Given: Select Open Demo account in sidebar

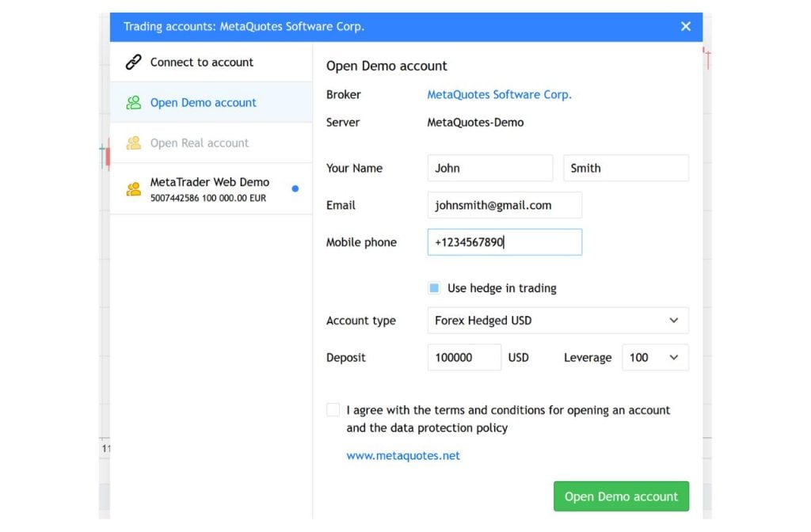Looking at the screenshot, I should (211, 102).
